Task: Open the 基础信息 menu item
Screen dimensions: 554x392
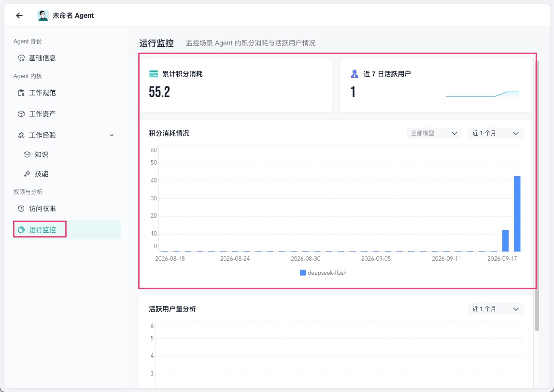Action: click(67, 58)
